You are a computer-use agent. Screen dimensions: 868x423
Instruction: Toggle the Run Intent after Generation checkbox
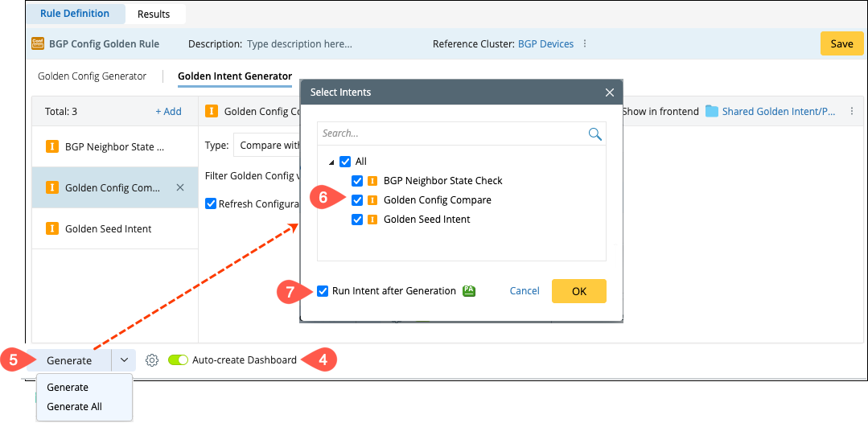click(323, 291)
